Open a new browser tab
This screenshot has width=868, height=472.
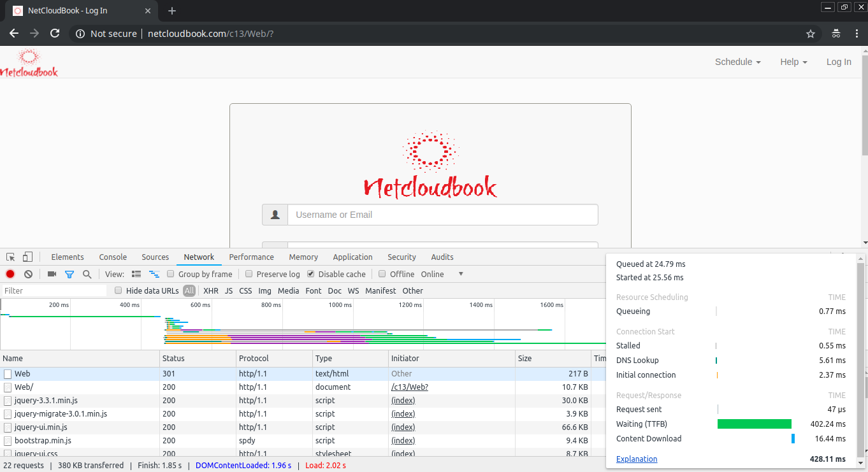coord(172,11)
